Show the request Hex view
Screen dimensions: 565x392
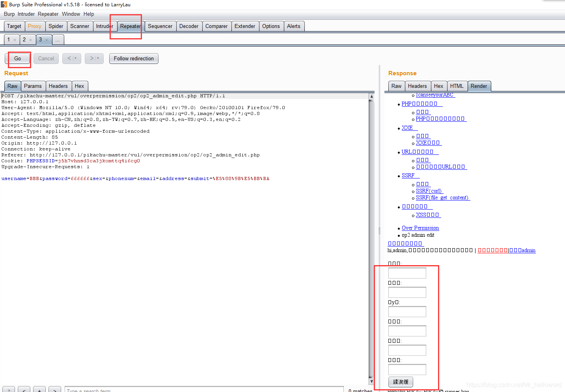(x=80, y=86)
